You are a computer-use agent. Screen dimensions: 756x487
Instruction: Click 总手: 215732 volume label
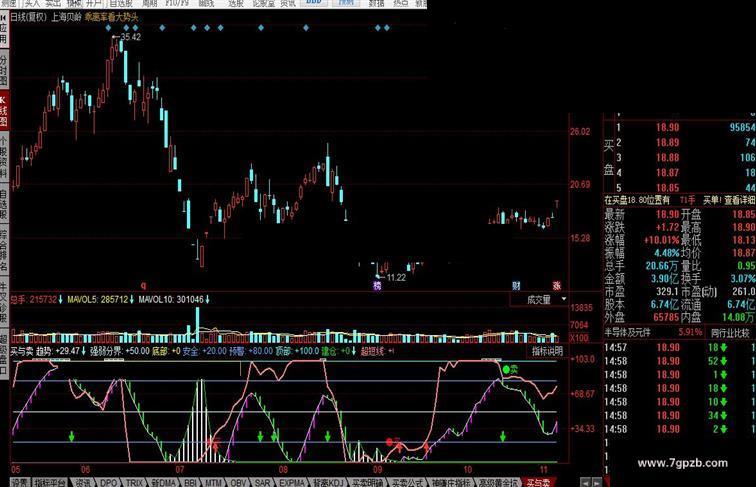point(33,299)
